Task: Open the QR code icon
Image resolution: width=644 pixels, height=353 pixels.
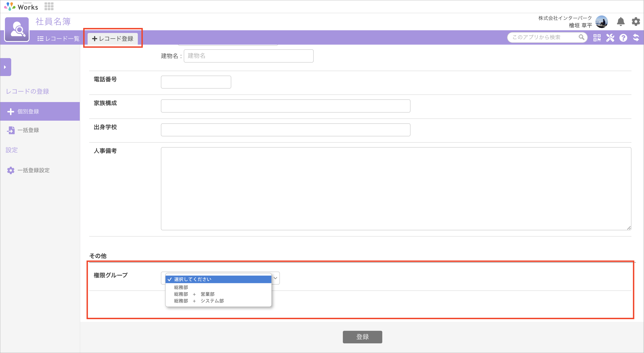Action: click(x=597, y=37)
